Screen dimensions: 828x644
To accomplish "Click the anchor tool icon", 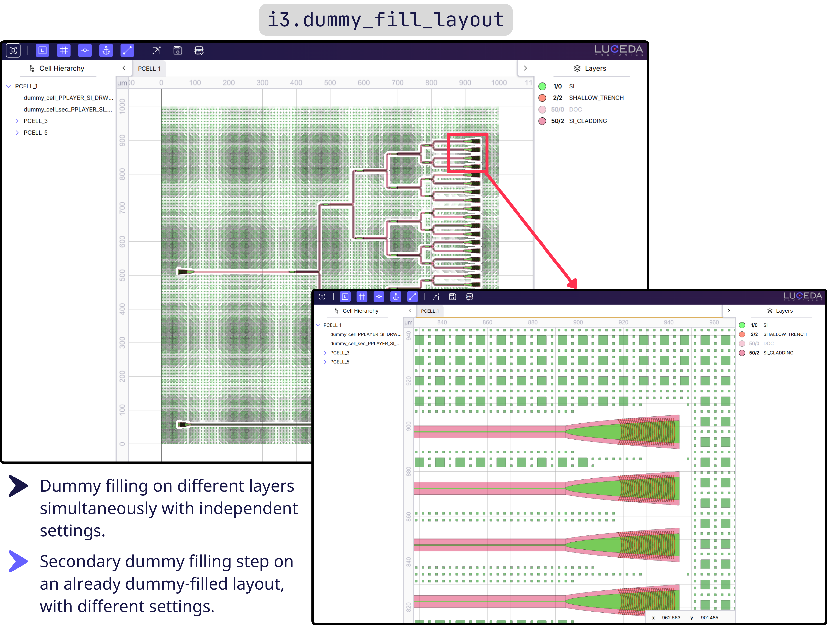I will (106, 50).
